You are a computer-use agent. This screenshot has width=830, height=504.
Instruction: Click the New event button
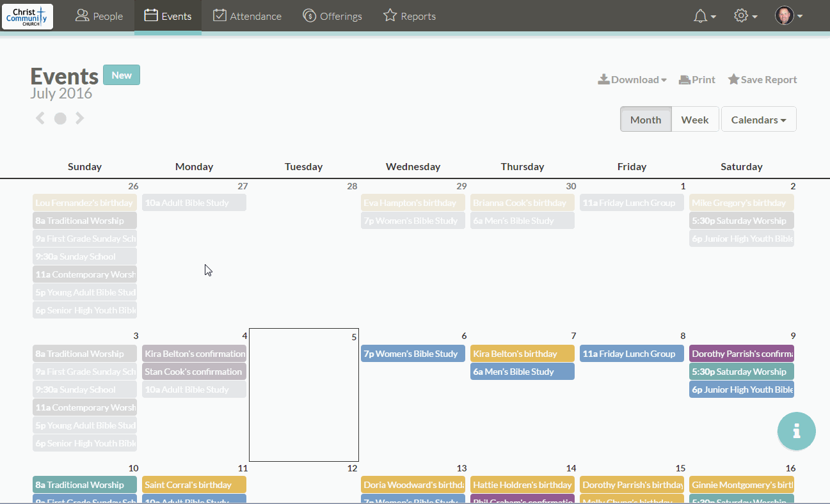(122, 75)
